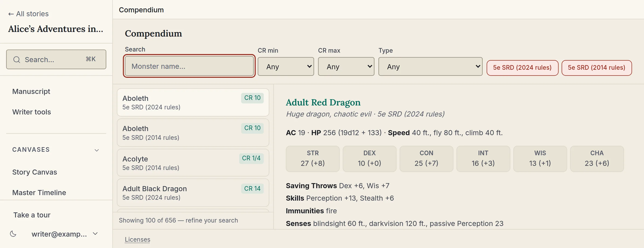Image resolution: width=644 pixels, height=248 pixels.
Task: Open Master Timeline
Action: 39,193
